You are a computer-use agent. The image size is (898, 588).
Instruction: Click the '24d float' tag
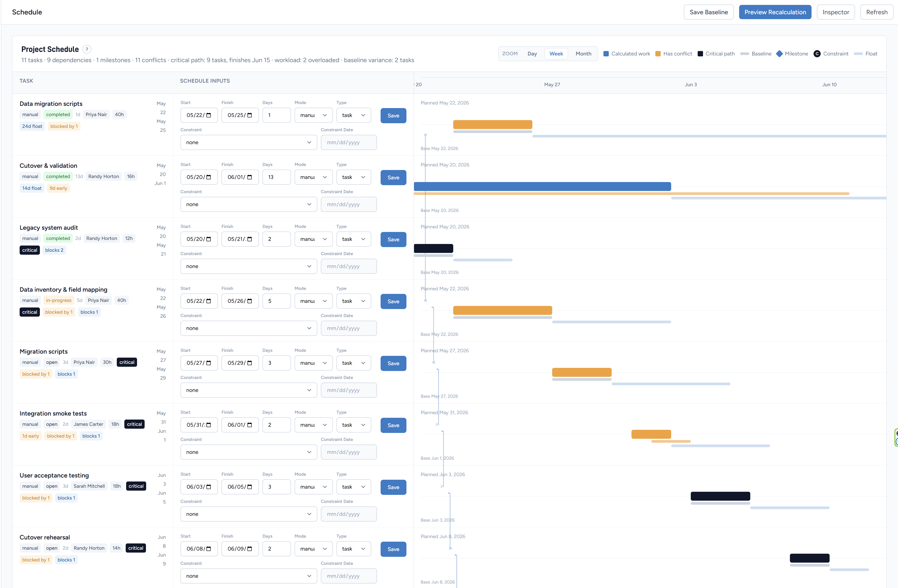click(32, 126)
